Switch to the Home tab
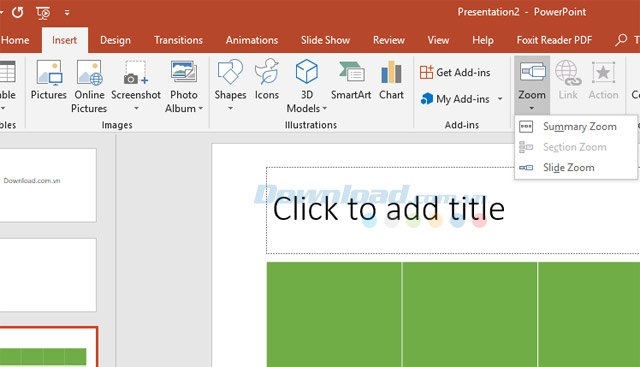640x367 pixels. pos(15,40)
